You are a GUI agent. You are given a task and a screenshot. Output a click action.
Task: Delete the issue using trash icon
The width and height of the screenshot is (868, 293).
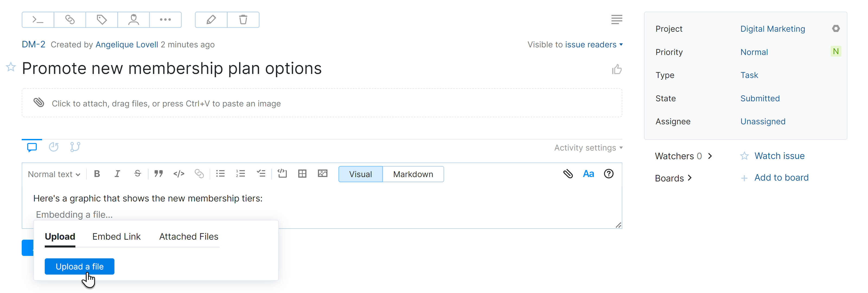[243, 19]
